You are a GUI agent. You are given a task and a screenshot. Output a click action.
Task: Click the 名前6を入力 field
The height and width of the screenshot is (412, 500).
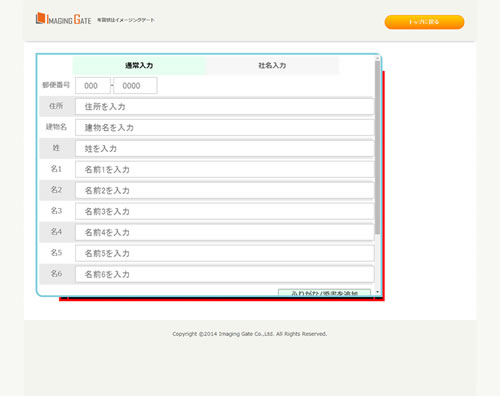225,275
